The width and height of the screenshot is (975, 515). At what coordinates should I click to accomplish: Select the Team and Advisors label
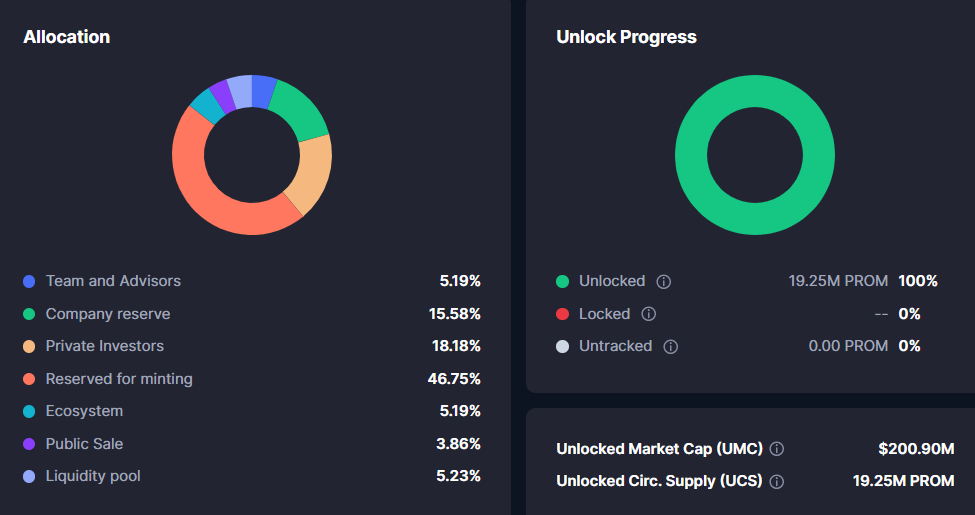point(113,281)
